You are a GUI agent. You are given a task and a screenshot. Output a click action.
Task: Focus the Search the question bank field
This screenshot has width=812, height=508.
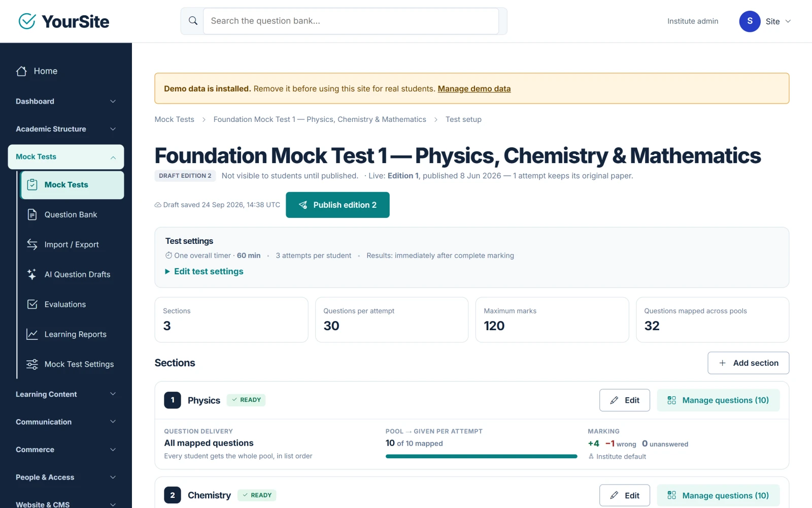351,21
